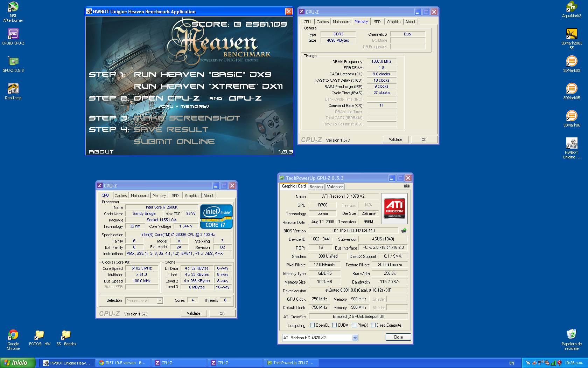Open HWBOT Unigine desktop icon
Image resolution: width=588 pixels, height=368 pixels.
[x=572, y=148]
